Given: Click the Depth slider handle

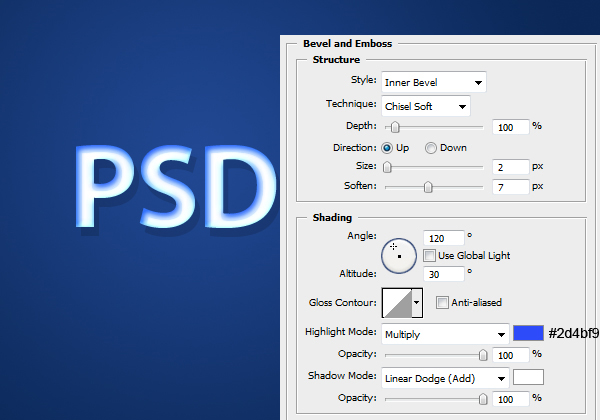Looking at the screenshot, I should (x=395, y=127).
